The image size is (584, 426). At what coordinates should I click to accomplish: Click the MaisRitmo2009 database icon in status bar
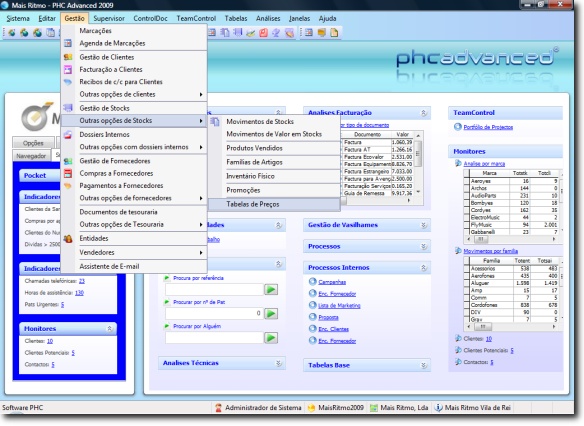pos(311,408)
